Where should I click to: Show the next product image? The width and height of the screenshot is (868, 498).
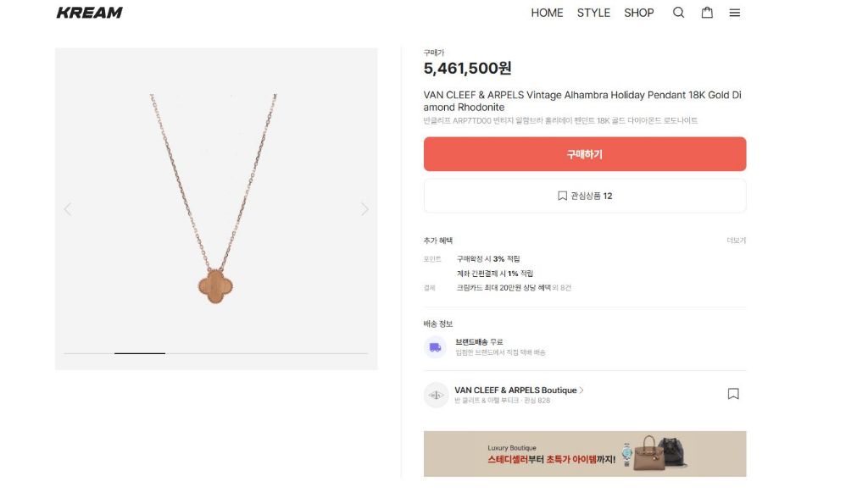pos(364,209)
